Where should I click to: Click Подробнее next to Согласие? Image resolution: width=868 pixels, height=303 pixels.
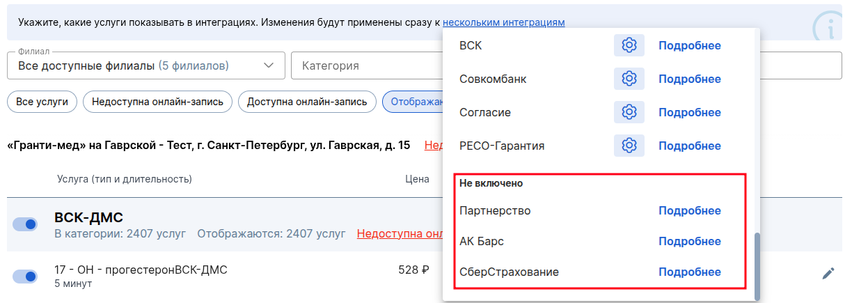click(690, 112)
